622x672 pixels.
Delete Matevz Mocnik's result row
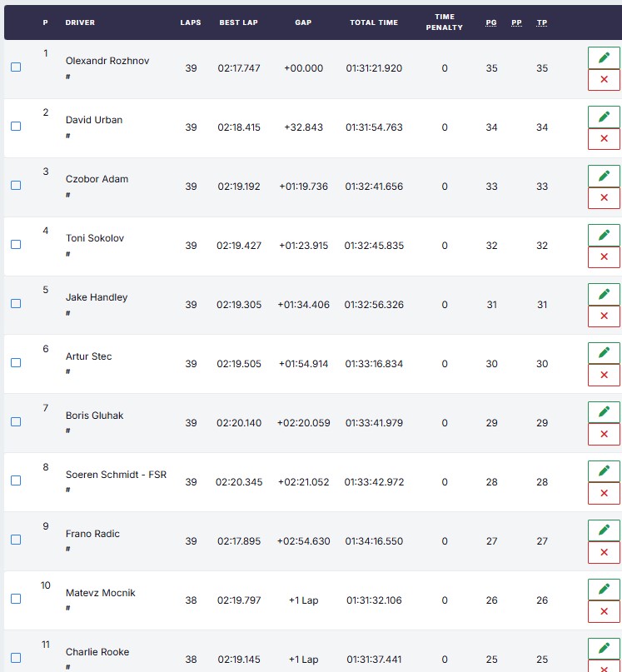[604, 611]
